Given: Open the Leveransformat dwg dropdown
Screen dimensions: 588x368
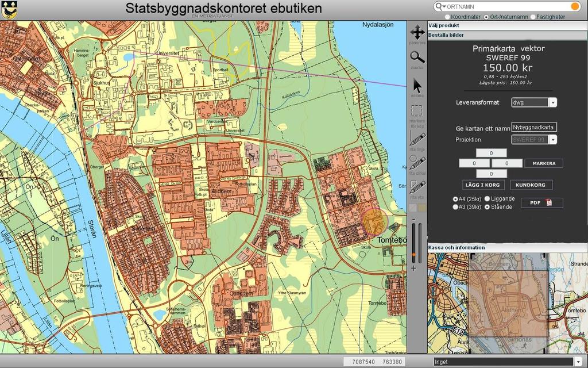Looking at the screenshot, I should point(534,102).
